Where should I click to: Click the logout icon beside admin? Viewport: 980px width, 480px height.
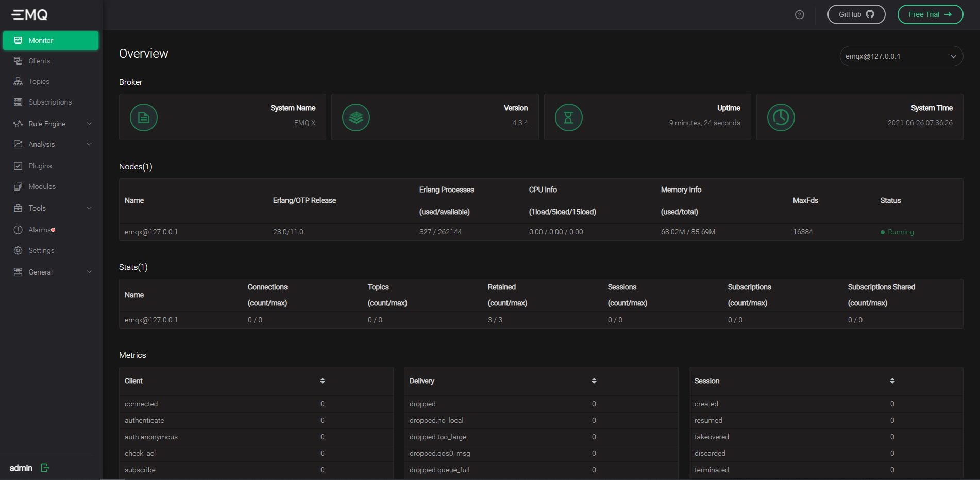45,468
